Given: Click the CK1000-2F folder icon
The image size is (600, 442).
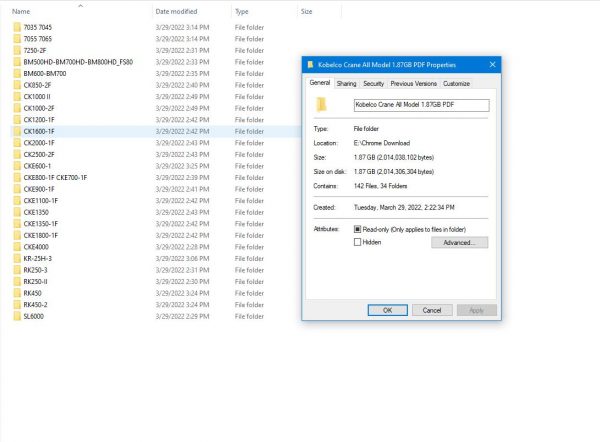Looking at the screenshot, I should [x=17, y=108].
